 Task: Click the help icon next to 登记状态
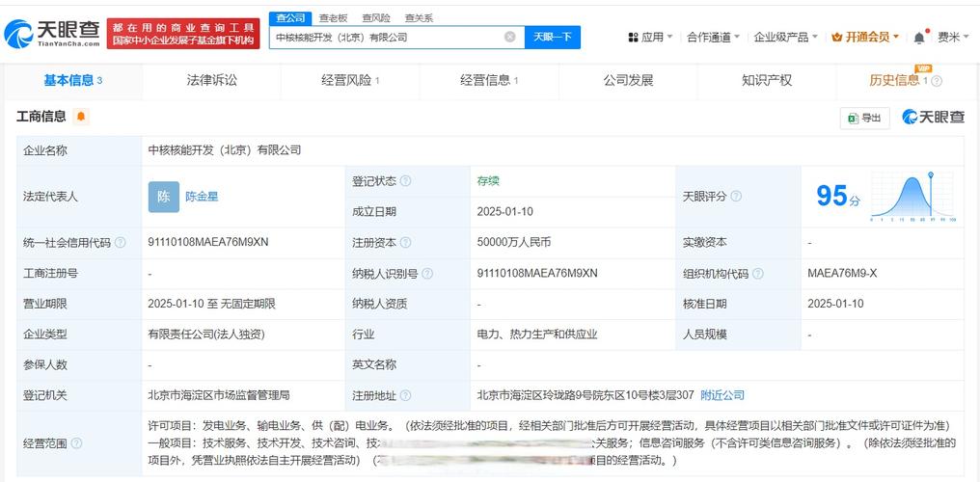pos(406,181)
